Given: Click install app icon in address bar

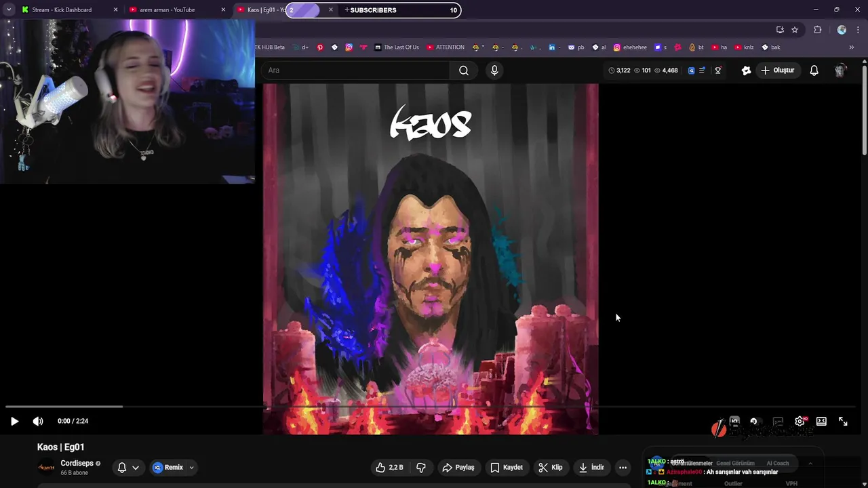Looking at the screenshot, I should 780,29.
